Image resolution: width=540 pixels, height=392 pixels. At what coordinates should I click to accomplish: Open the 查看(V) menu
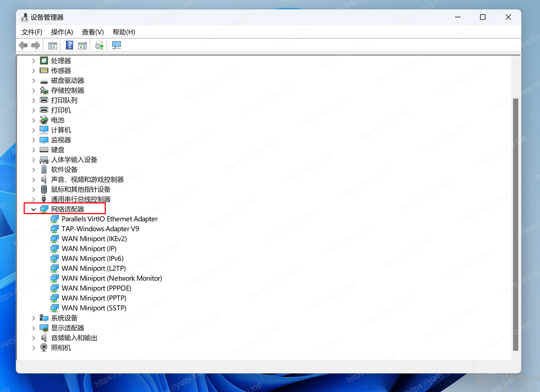pos(93,32)
